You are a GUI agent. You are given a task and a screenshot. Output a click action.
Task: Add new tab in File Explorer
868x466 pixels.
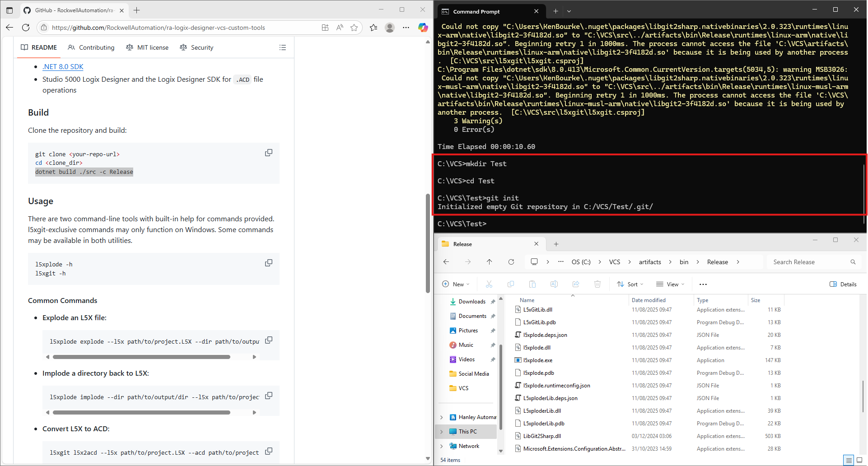click(556, 244)
